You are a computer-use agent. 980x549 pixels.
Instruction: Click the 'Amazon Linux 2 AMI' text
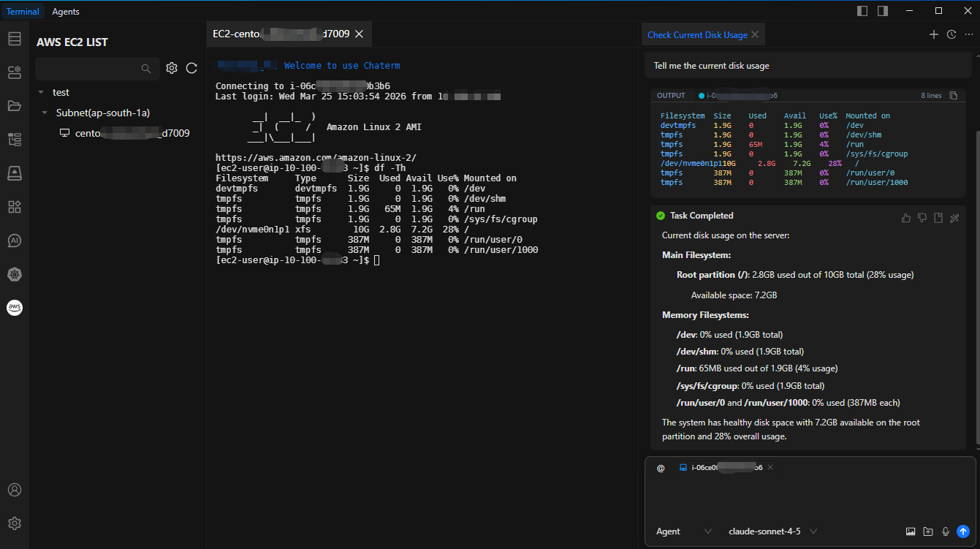(373, 127)
